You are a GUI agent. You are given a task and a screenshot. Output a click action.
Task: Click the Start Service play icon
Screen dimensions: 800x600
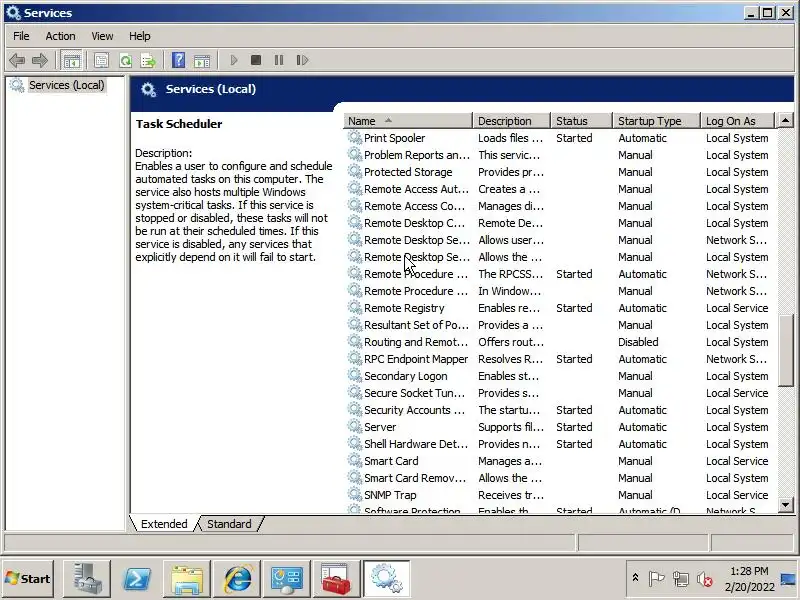(234, 60)
